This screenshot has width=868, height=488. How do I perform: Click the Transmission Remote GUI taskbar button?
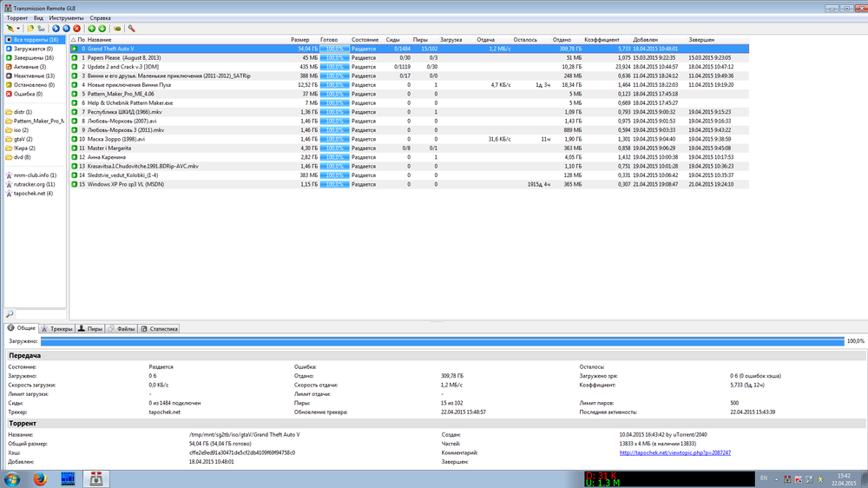[96, 479]
